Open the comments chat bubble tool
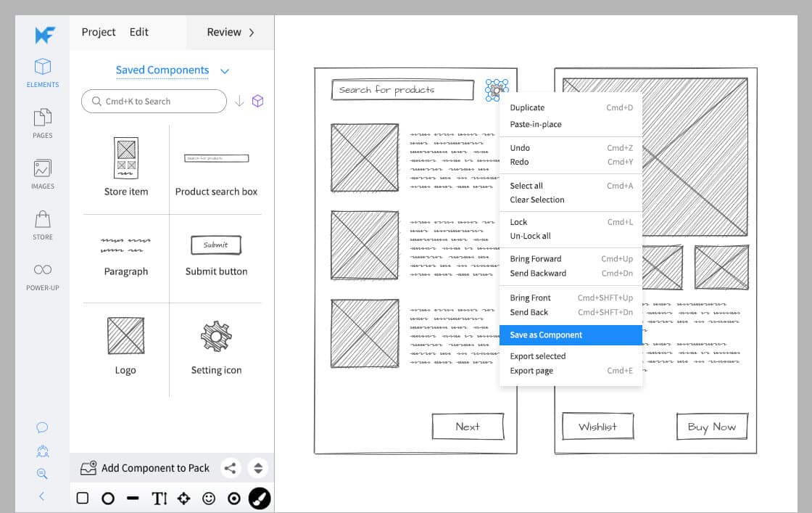812x513 pixels. 42,427
